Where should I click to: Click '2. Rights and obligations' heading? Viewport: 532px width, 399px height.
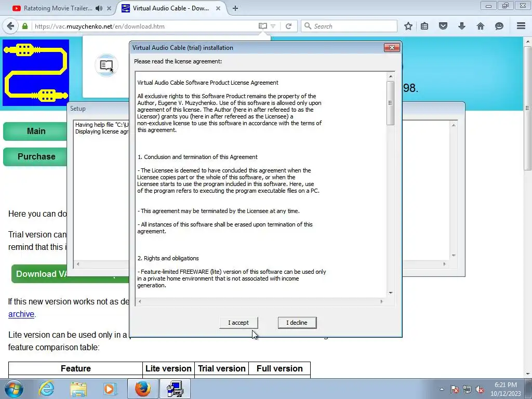tap(168, 258)
